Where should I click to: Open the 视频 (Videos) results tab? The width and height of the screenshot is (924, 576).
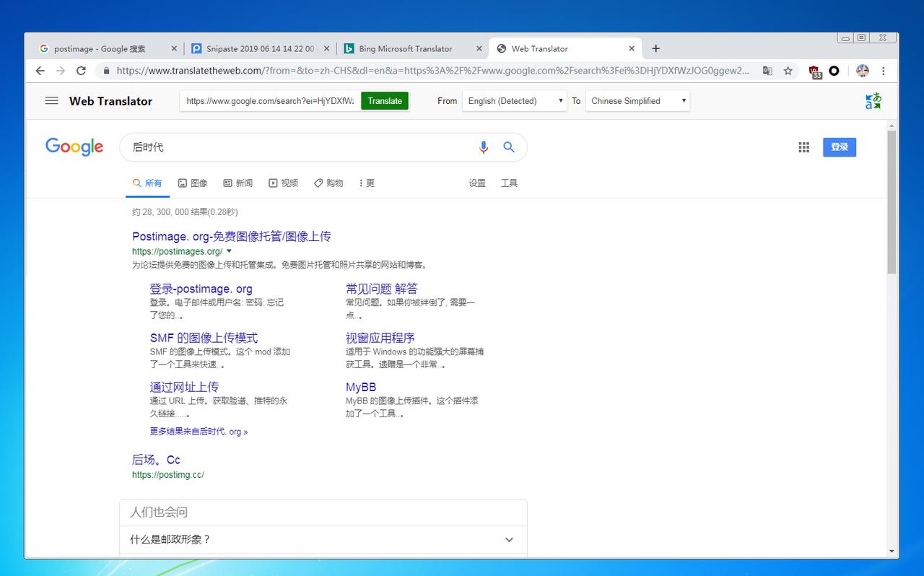tap(284, 183)
